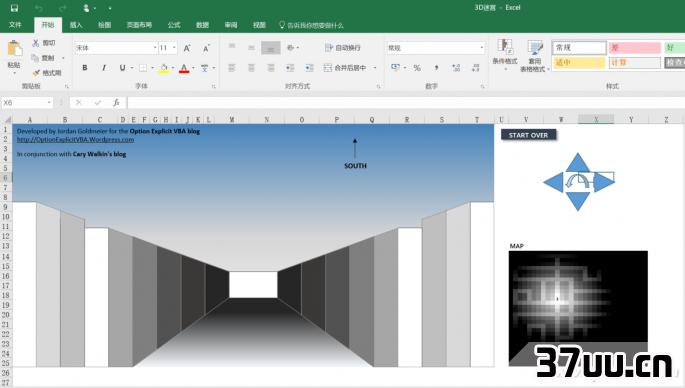The image size is (685, 388).
Task: Apply percent style format
Action: click(x=417, y=68)
